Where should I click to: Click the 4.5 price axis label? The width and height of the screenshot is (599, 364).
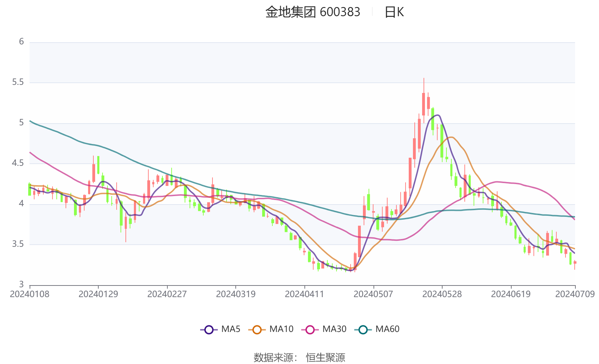(x=18, y=163)
